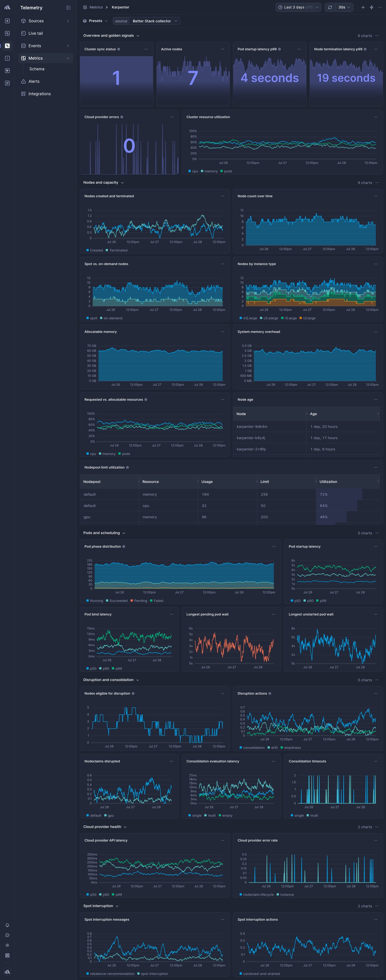Click info icon beside Pod phase distribution

124,547
